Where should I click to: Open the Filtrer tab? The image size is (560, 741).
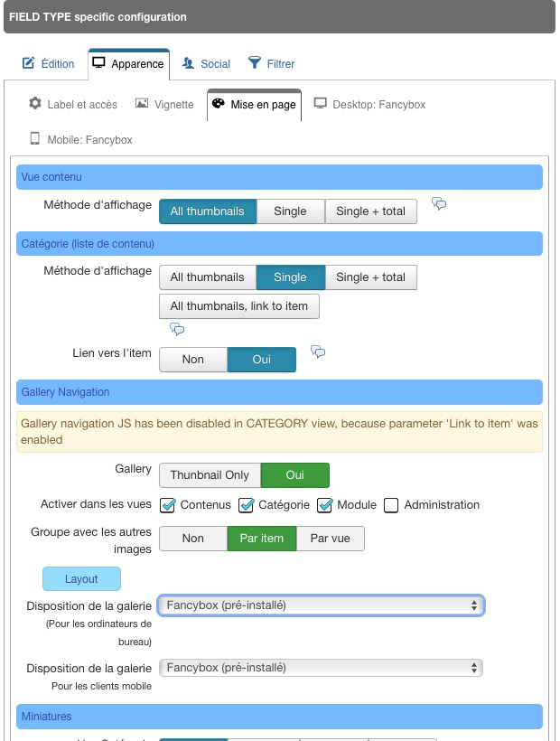[x=272, y=64]
